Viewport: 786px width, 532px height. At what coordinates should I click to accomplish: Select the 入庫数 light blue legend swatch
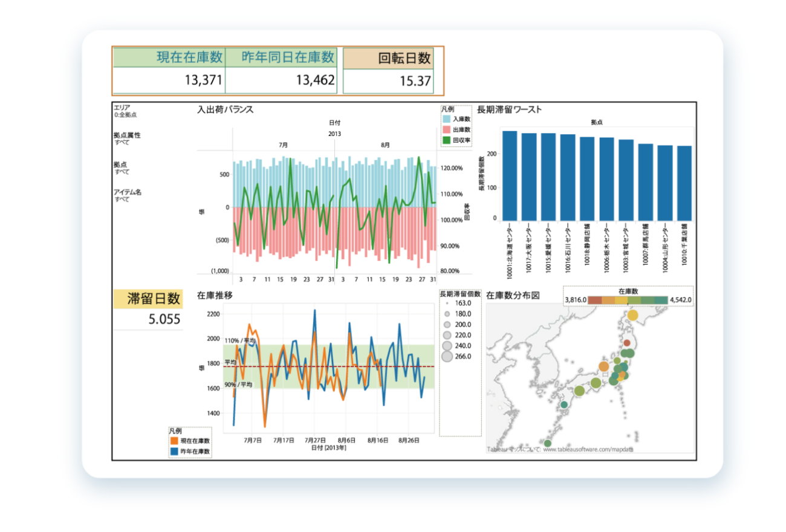[447, 119]
